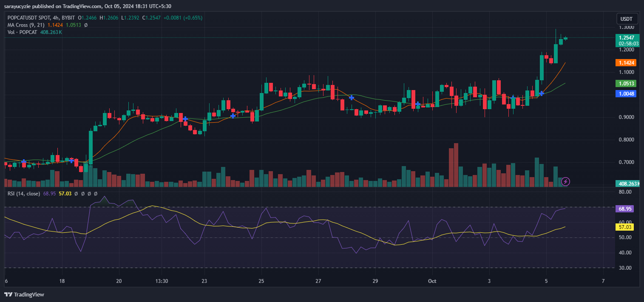Toggle the USDT currency unit
Screen dimensions: 644x302
point(627,19)
